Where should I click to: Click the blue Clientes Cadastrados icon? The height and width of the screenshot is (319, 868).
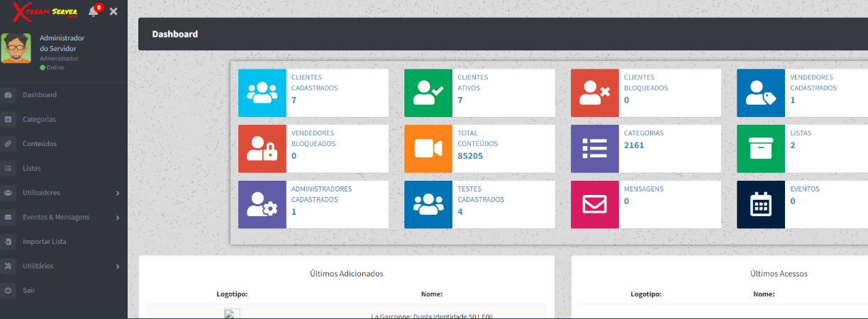(x=262, y=93)
